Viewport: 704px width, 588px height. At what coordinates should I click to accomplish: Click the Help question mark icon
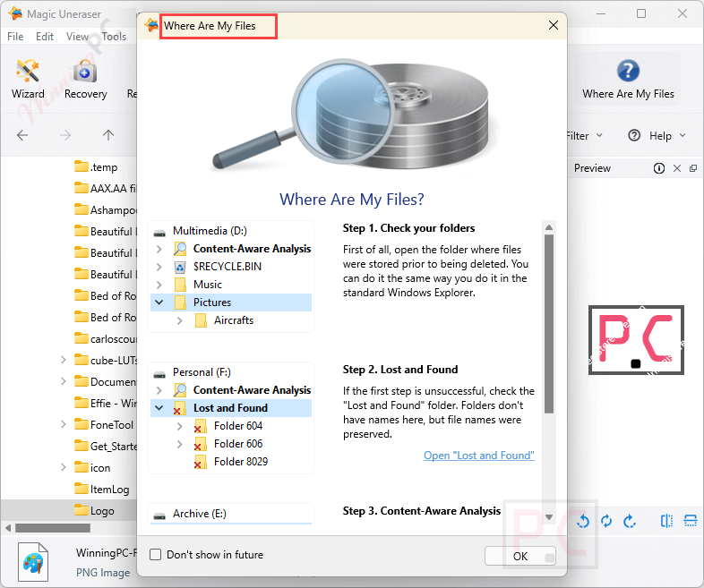[634, 135]
